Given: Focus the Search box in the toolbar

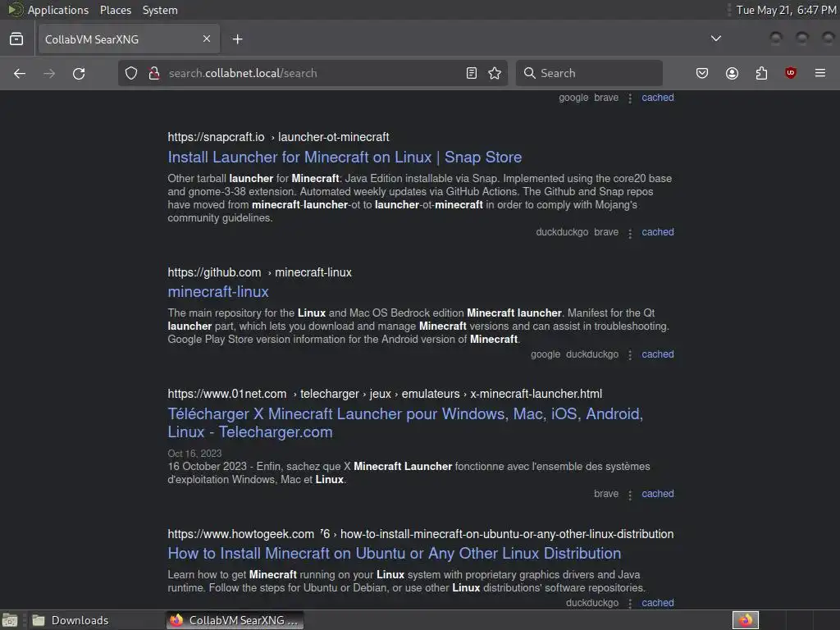Looking at the screenshot, I should (x=589, y=73).
